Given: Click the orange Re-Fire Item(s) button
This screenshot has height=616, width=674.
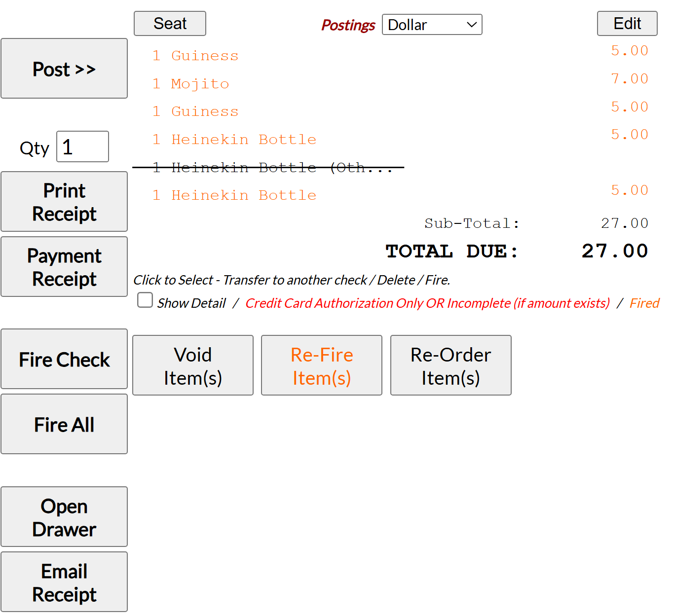Looking at the screenshot, I should tap(322, 365).
